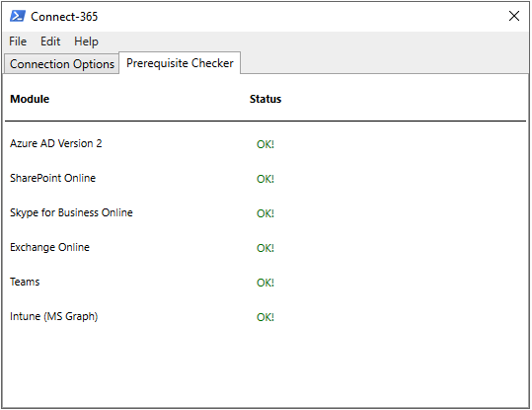Click the Connect-365 PowerShell app icon
The height and width of the screenshot is (410, 532).
[18, 16]
